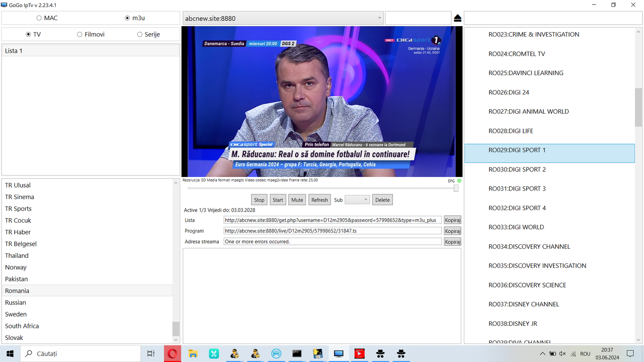Copy the Lista URL with Kopiraj

tap(453, 220)
